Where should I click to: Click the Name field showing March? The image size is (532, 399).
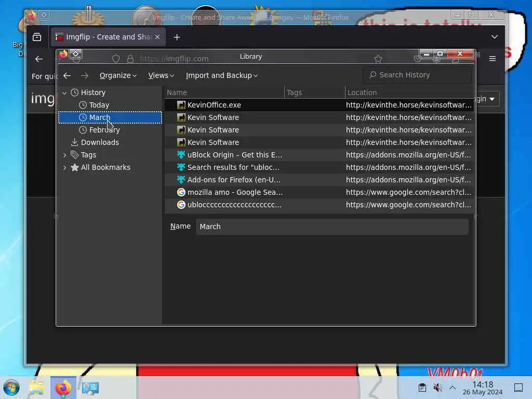[332, 227]
